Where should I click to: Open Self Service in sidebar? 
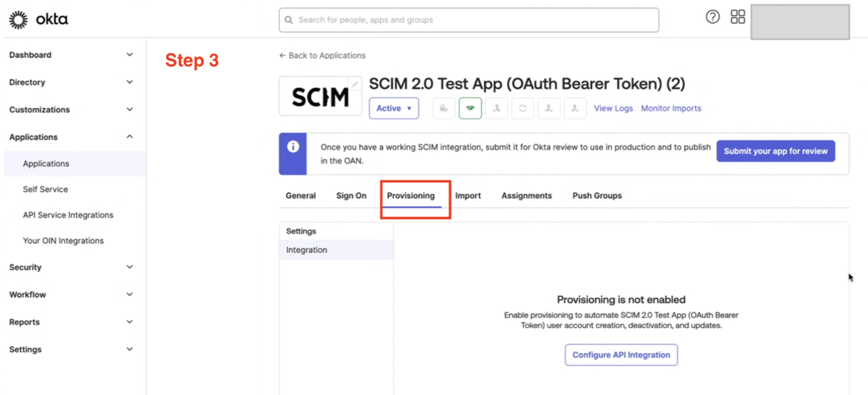pyautogui.click(x=45, y=189)
